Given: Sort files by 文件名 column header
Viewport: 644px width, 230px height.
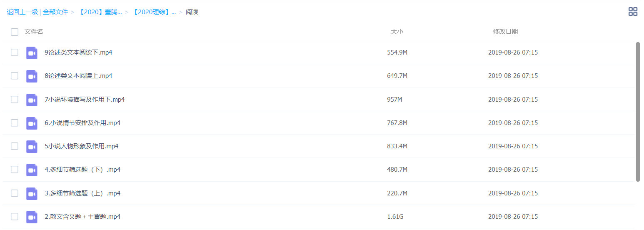Looking at the screenshot, I should click(x=34, y=32).
